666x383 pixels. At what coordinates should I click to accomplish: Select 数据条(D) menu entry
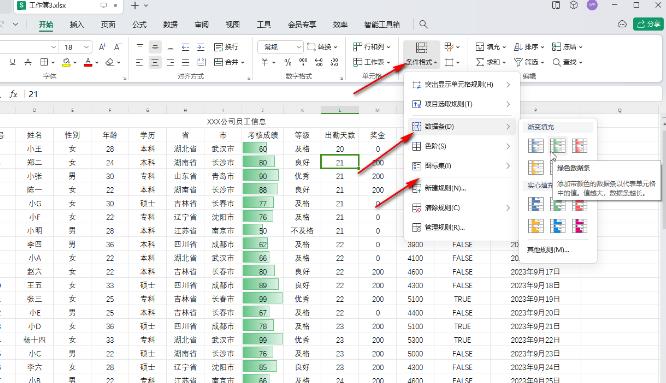pyautogui.click(x=461, y=127)
